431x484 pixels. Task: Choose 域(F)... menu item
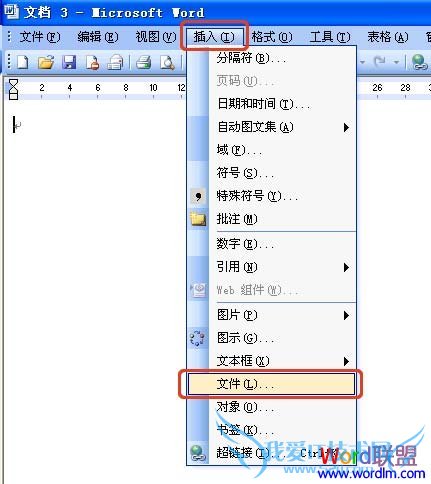[x=271, y=150]
